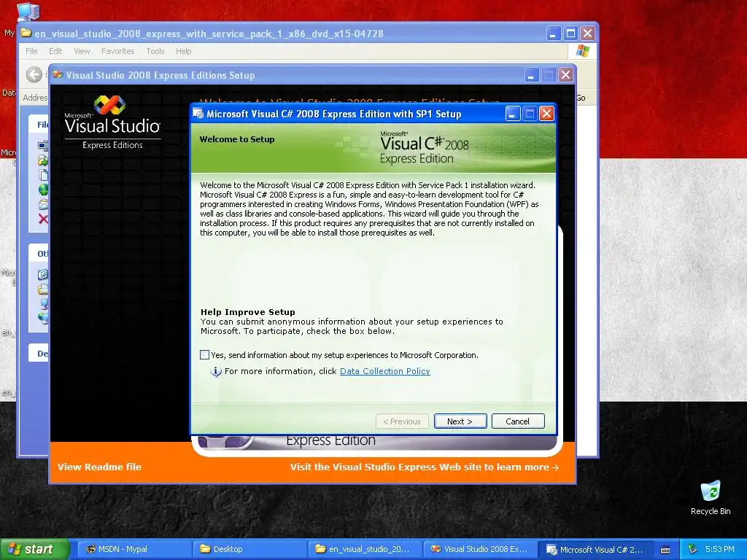
Task: Open View Readme file link
Action: coord(99,467)
